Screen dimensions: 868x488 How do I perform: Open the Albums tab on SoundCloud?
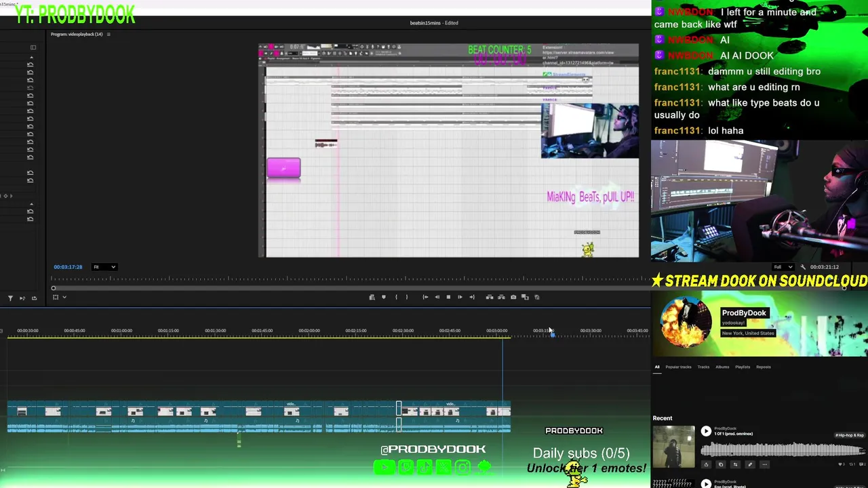tap(722, 367)
